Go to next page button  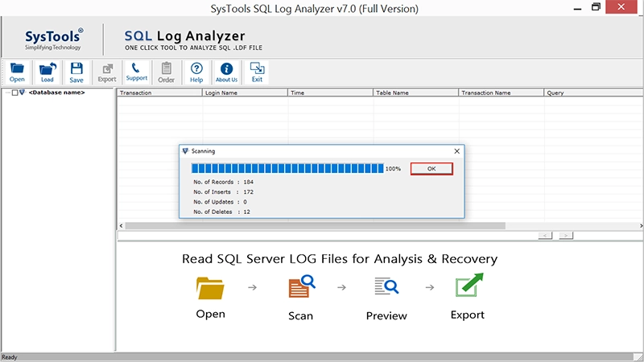pyautogui.click(x=566, y=236)
